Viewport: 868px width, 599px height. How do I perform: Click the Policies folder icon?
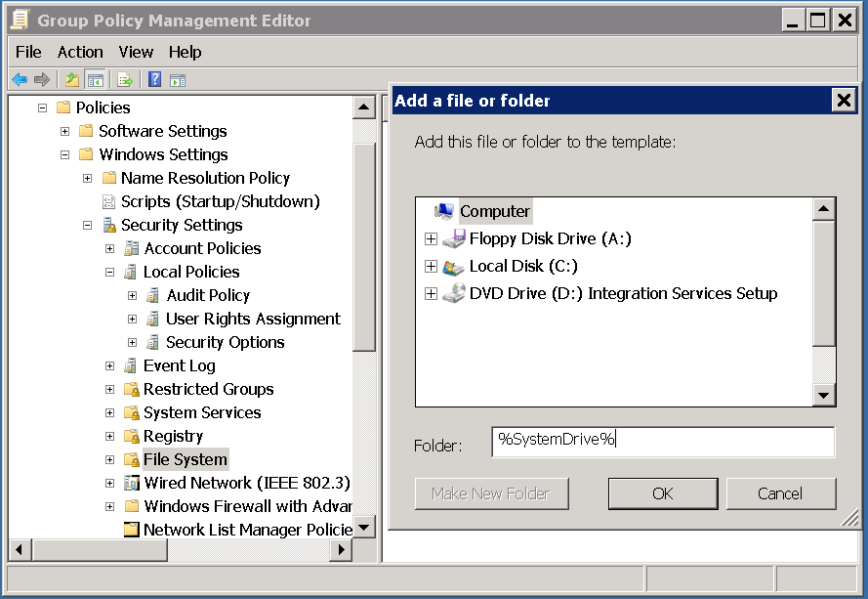click(63, 107)
